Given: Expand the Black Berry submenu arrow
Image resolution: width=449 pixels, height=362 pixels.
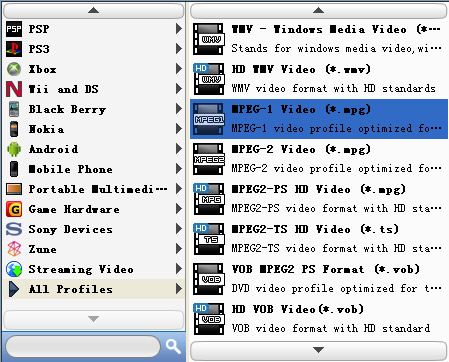Looking at the screenshot, I should pyautogui.click(x=179, y=109).
